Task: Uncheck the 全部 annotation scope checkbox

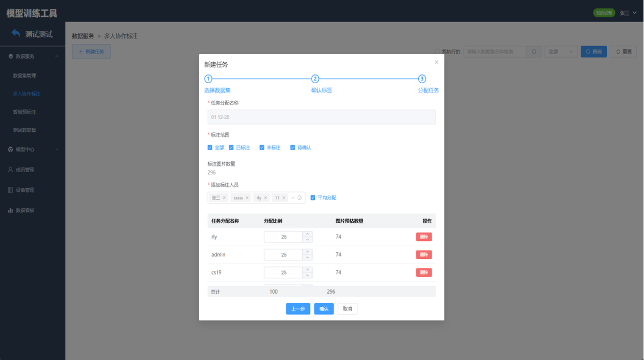Action: coord(210,148)
